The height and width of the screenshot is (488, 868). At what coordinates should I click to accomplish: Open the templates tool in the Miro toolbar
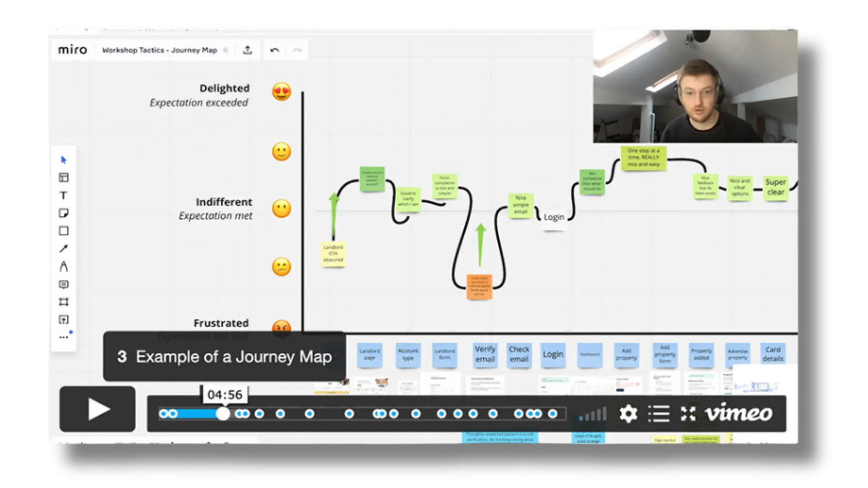click(64, 178)
